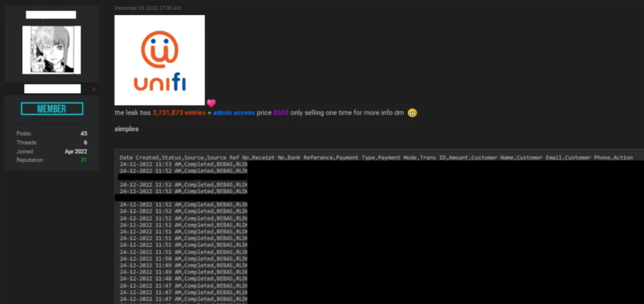The image size is (644, 304).
Task: Click the pink heart emoji
Action: [x=211, y=103]
